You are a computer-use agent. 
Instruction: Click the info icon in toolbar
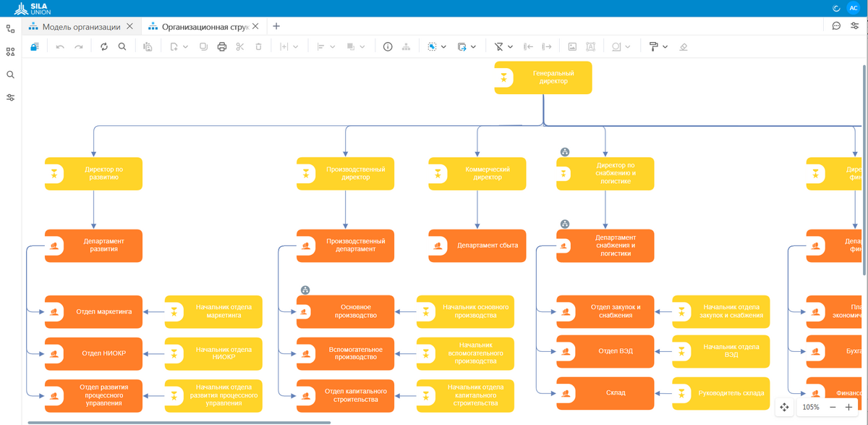[388, 46]
